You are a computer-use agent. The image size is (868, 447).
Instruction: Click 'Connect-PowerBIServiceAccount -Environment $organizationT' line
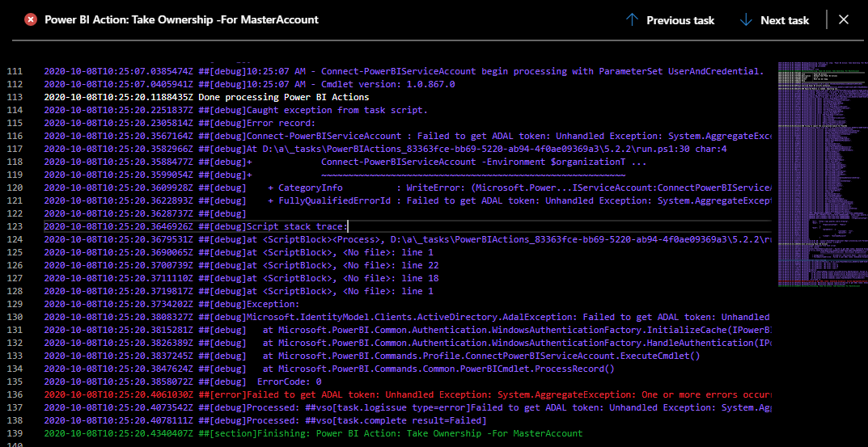[x=345, y=162]
